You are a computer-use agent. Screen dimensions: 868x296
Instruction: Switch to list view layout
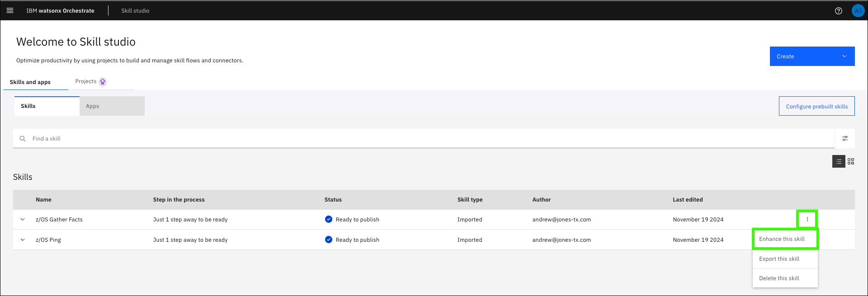coord(839,161)
